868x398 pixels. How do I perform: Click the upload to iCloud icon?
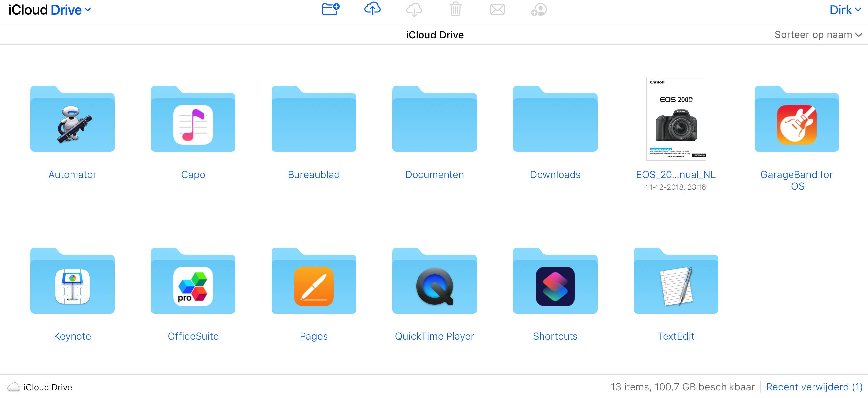coord(372,9)
